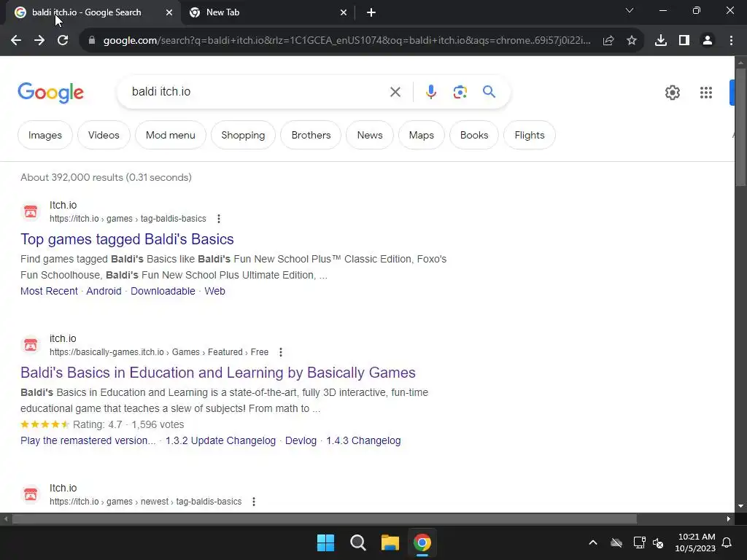This screenshot has width=747, height=560.
Task: Open notification center bell
Action: (x=727, y=542)
